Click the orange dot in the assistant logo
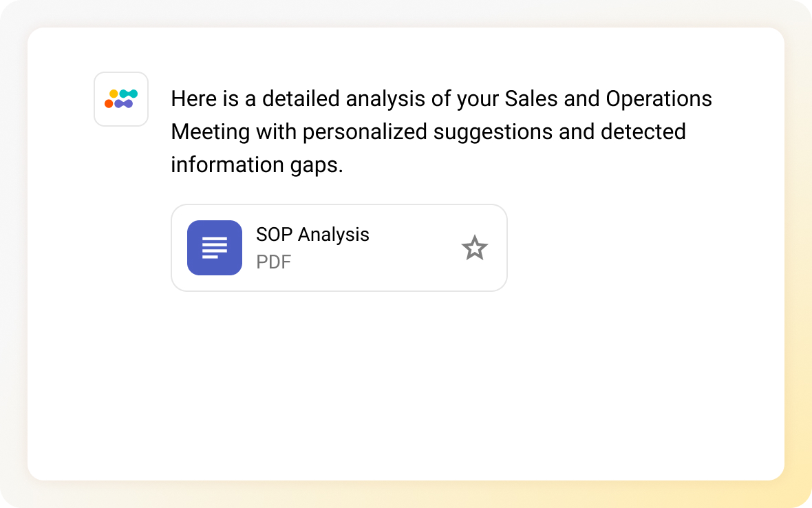This screenshot has width=812, height=508. [x=109, y=104]
